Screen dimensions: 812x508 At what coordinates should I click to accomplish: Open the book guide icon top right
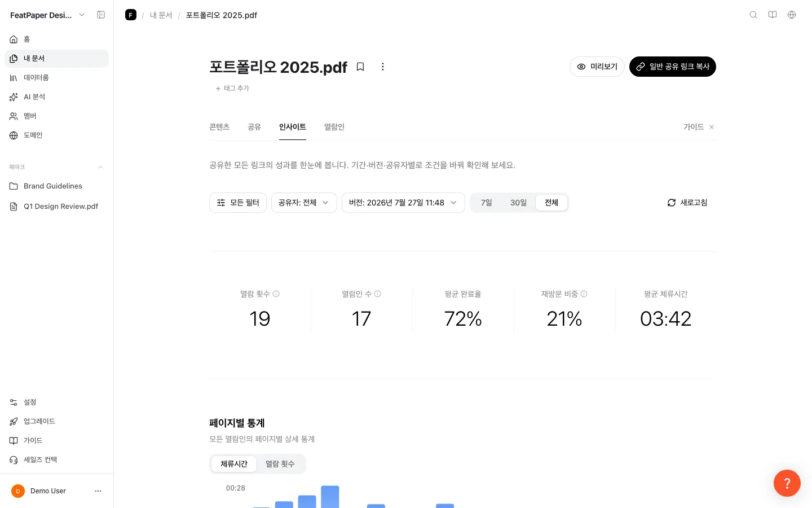773,15
